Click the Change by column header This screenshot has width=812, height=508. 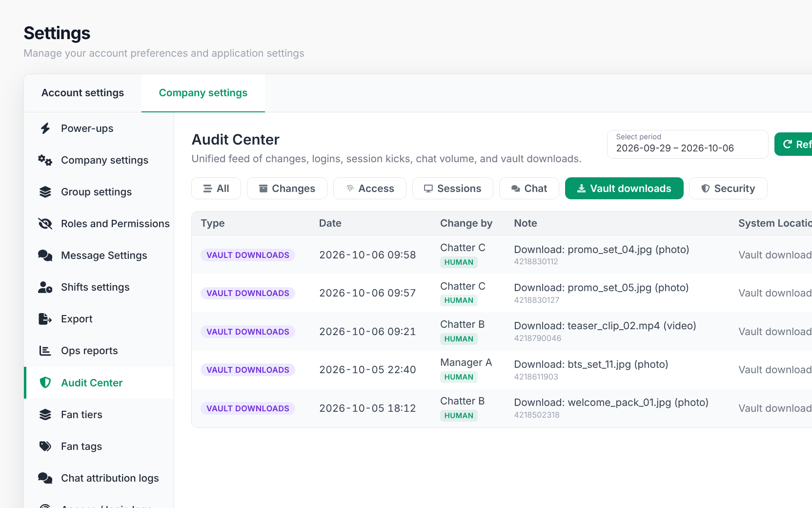(x=466, y=223)
